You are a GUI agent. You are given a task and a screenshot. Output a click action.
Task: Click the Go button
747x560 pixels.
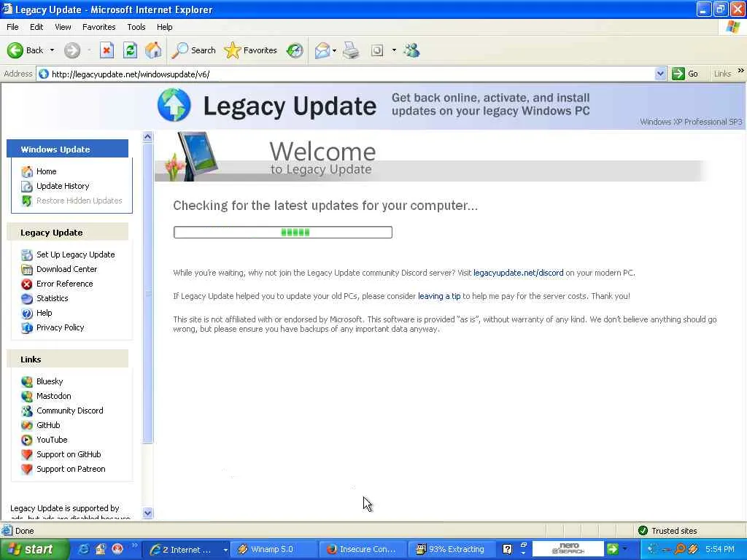(685, 74)
